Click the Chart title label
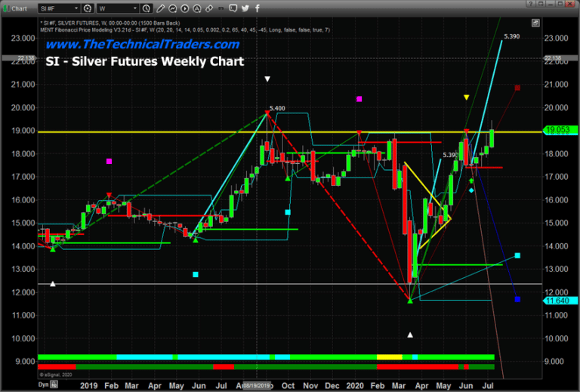580x392 pixels. pyautogui.click(x=19, y=8)
